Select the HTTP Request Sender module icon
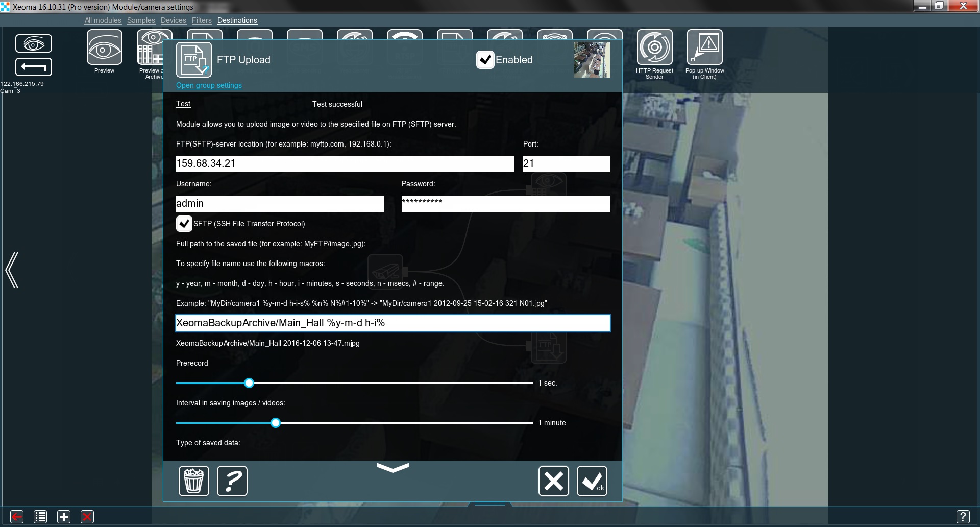 (654, 47)
